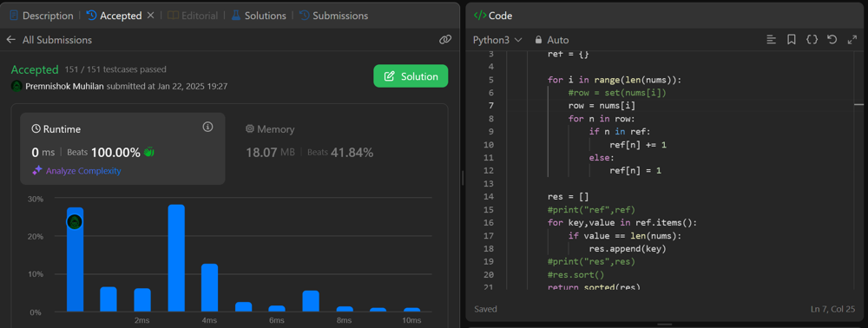Click the clock icon next to Runtime

[x=36, y=129]
